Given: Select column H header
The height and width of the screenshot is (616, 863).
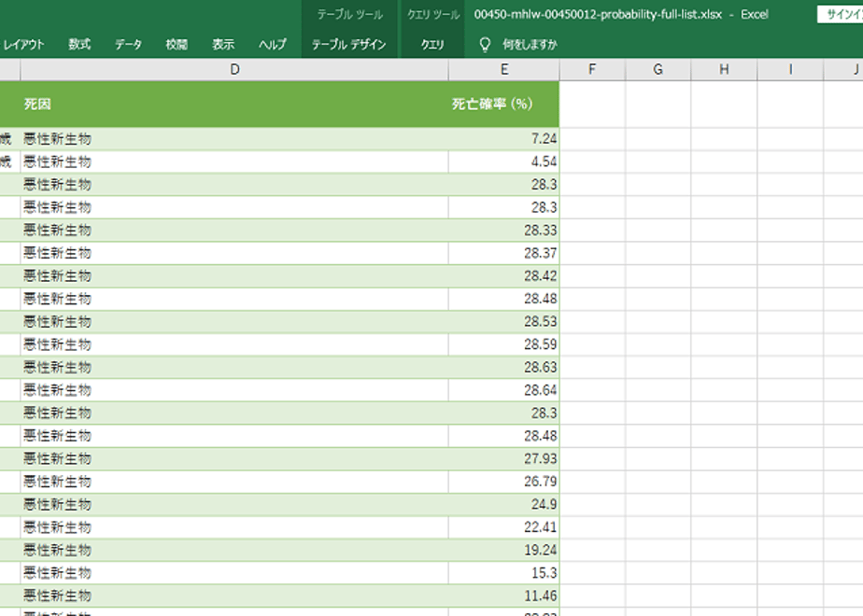Looking at the screenshot, I should pos(725,69).
